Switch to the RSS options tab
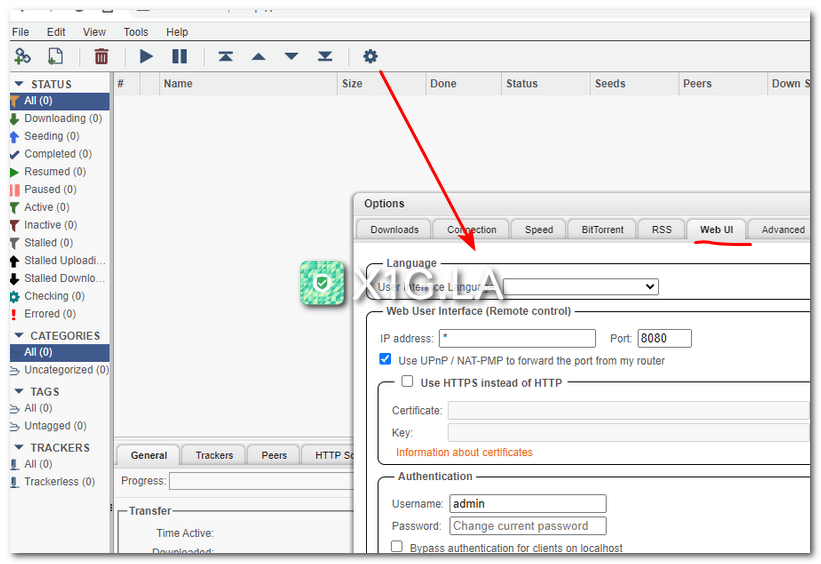 pyautogui.click(x=662, y=230)
